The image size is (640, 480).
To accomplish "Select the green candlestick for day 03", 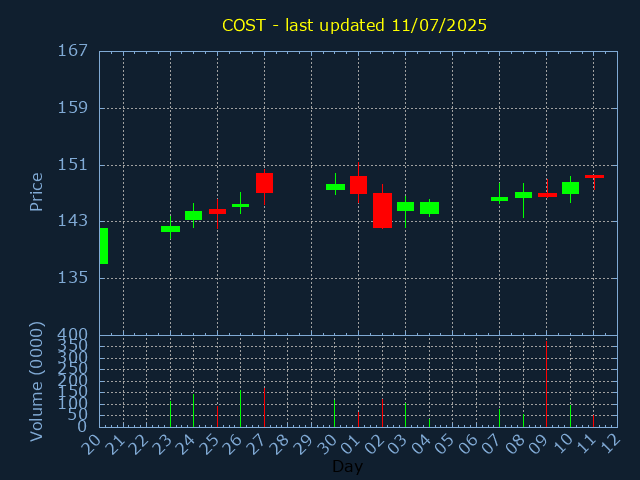I will pyautogui.click(x=405, y=207).
